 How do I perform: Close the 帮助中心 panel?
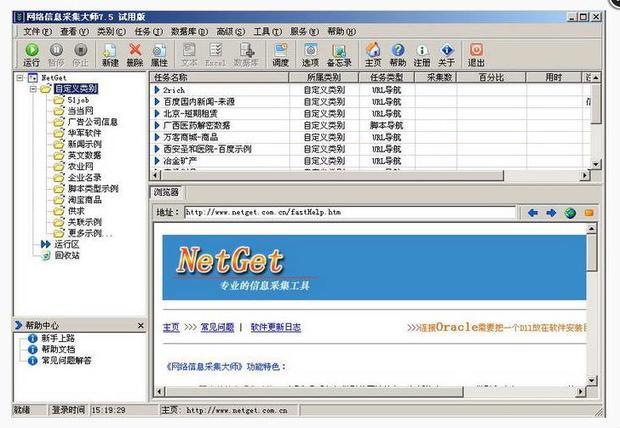pos(140,326)
